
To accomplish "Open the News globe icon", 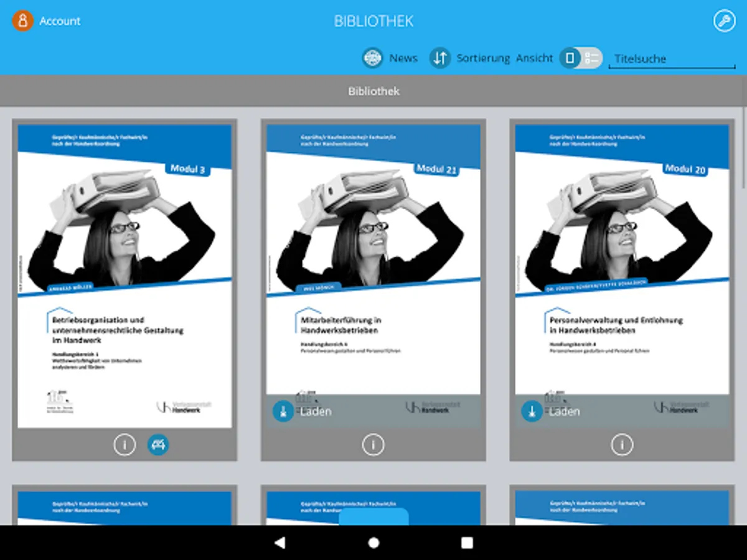I will coord(372,58).
